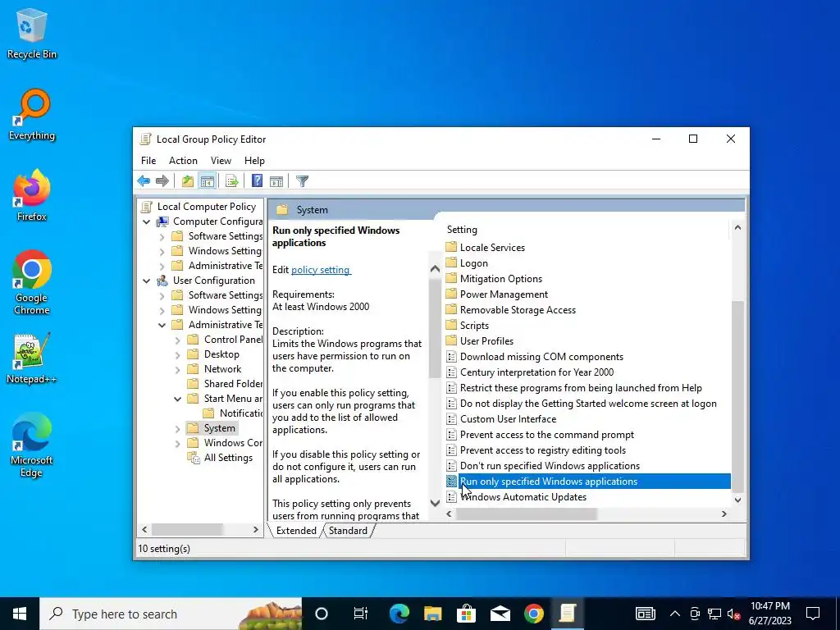Click the Export List toolbar icon

pyautogui.click(x=232, y=181)
